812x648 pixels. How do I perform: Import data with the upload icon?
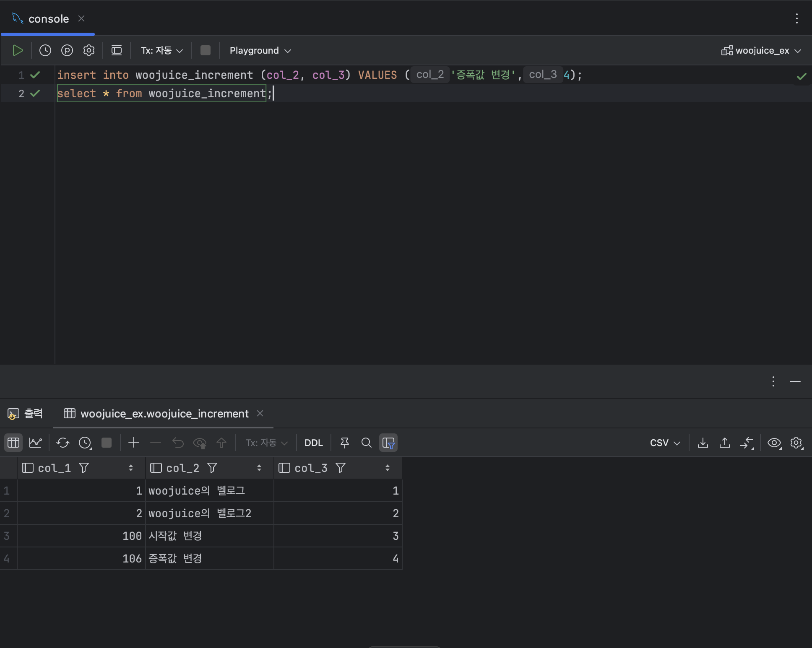click(x=725, y=443)
